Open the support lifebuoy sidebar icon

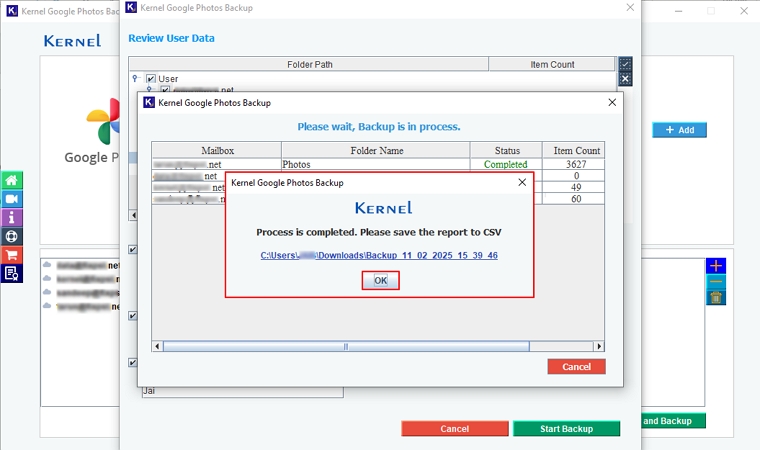pyautogui.click(x=12, y=236)
